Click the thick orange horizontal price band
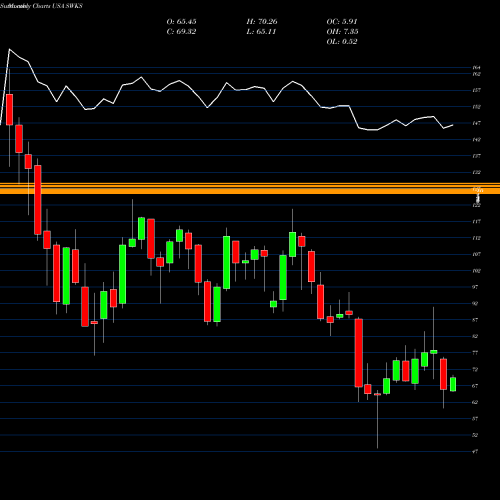Viewport: 500px width, 500px height. point(250,191)
